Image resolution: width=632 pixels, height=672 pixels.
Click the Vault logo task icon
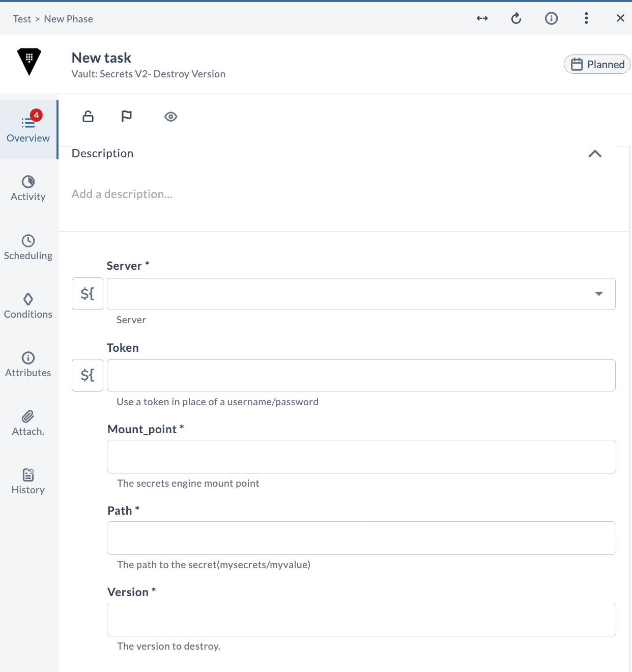pos(29,62)
